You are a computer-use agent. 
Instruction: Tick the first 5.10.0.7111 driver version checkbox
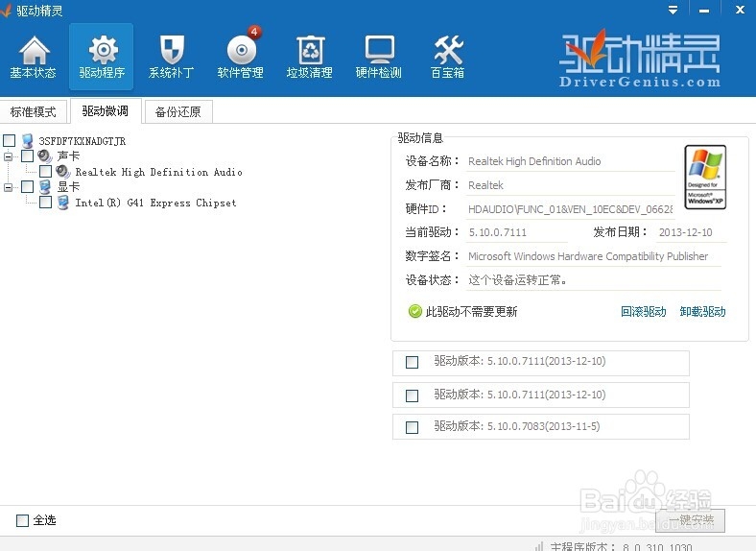[x=412, y=362]
